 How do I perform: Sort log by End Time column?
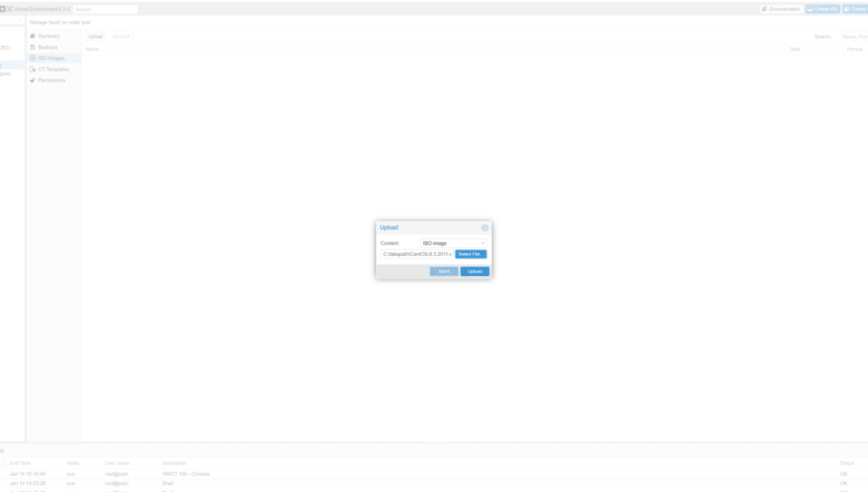pyautogui.click(x=34, y=463)
